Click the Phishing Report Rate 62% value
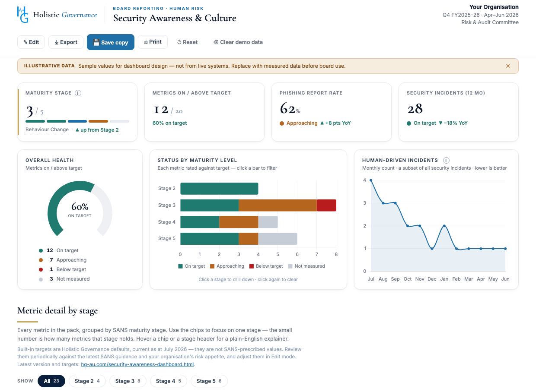The image size is (536, 392). tap(290, 109)
